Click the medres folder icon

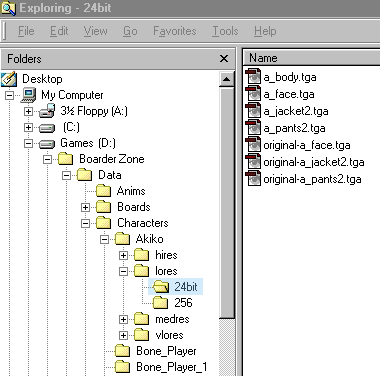click(142, 319)
